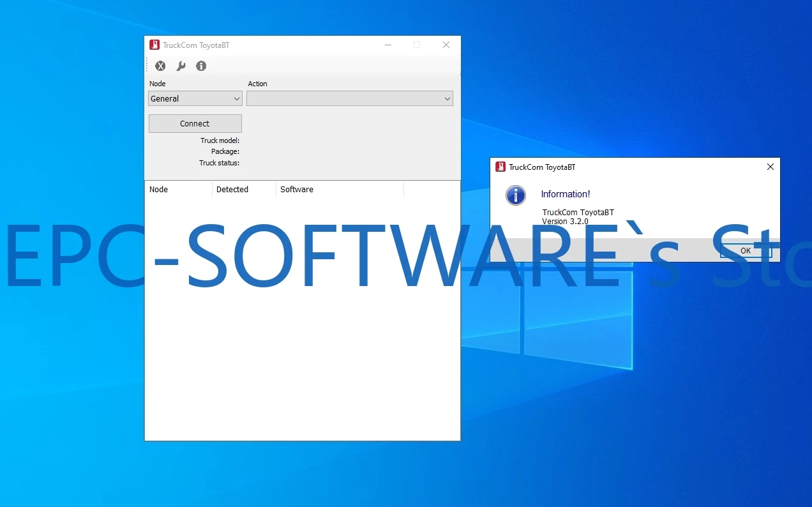Click the Truck model label
Image resolution: width=812 pixels, height=507 pixels.
pyautogui.click(x=220, y=140)
